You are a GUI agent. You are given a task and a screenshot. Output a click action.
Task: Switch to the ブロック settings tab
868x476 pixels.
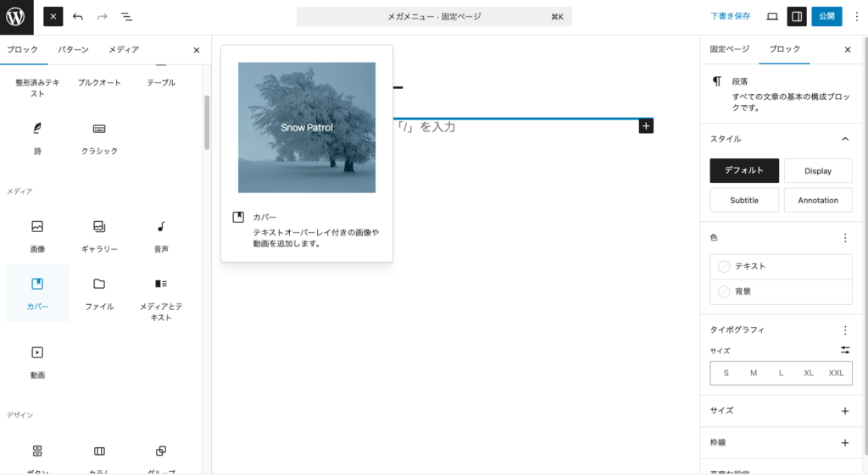pyautogui.click(x=784, y=49)
